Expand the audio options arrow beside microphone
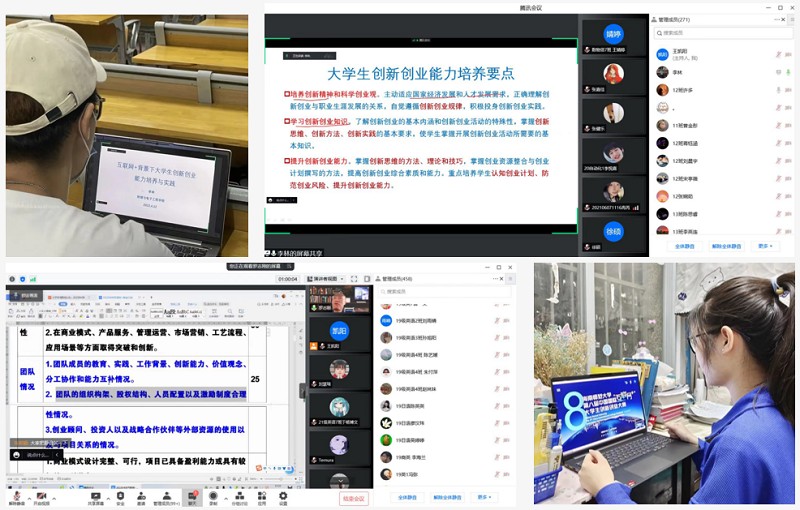This screenshot has height=510, width=800. coord(27,494)
